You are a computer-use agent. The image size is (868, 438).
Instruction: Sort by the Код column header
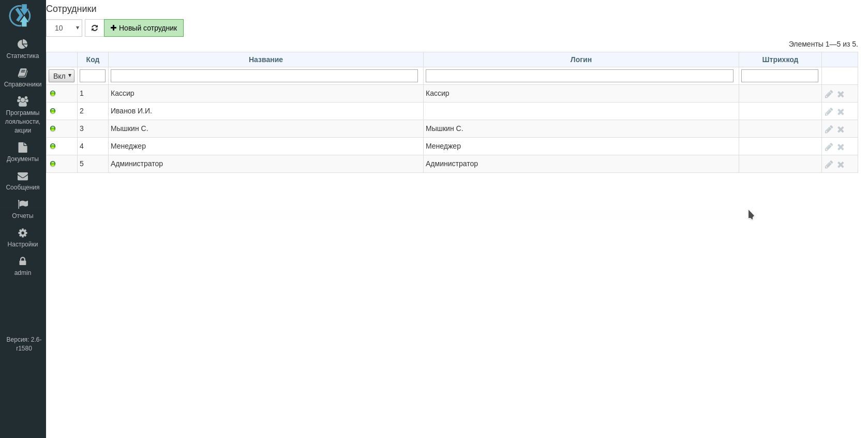[93, 60]
